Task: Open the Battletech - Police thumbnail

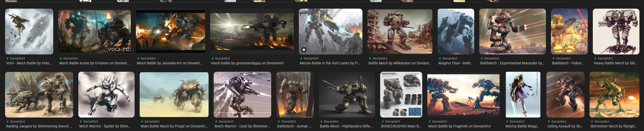Action: click(x=569, y=32)
